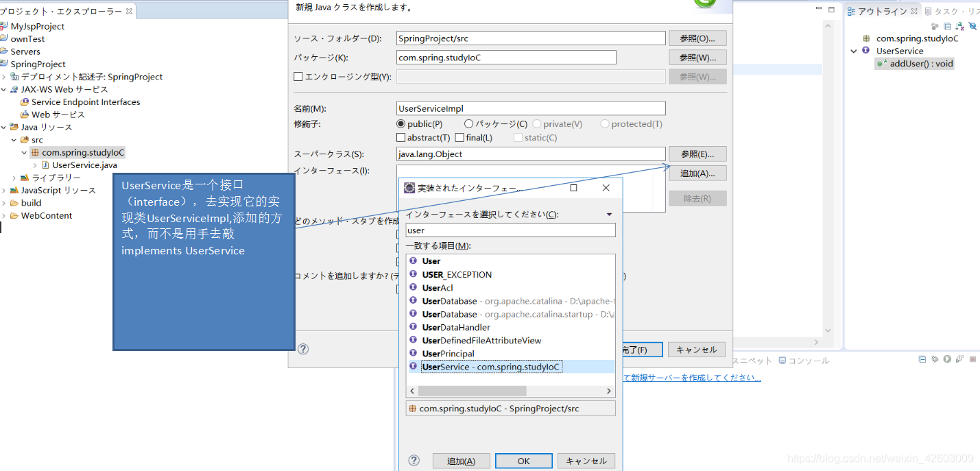Open the スニペット tab
This screenshot has width=980, height=471.
pos(752,361)
